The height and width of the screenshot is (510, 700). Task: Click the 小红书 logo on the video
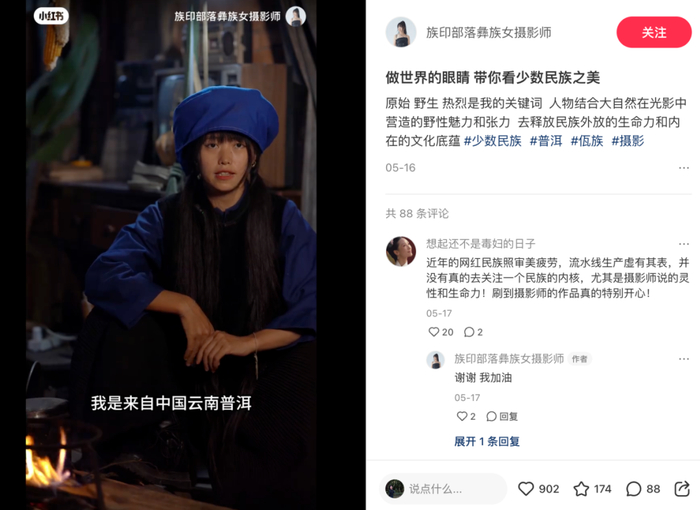pyautogui.click(x=51, y=16)
